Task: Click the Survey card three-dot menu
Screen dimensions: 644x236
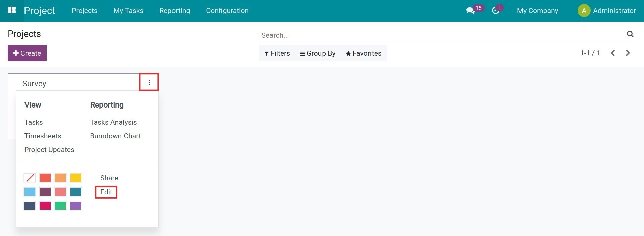Action: click(149, 82)
